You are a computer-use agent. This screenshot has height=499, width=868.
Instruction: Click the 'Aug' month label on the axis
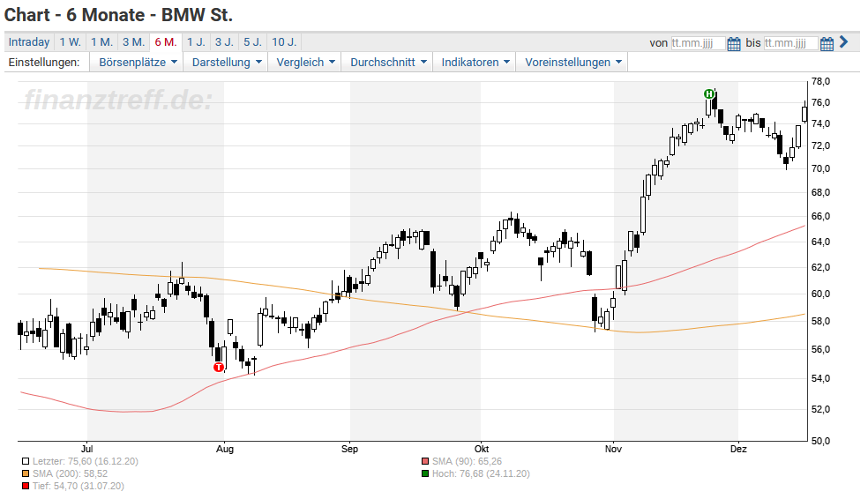[x=224, y=449]
